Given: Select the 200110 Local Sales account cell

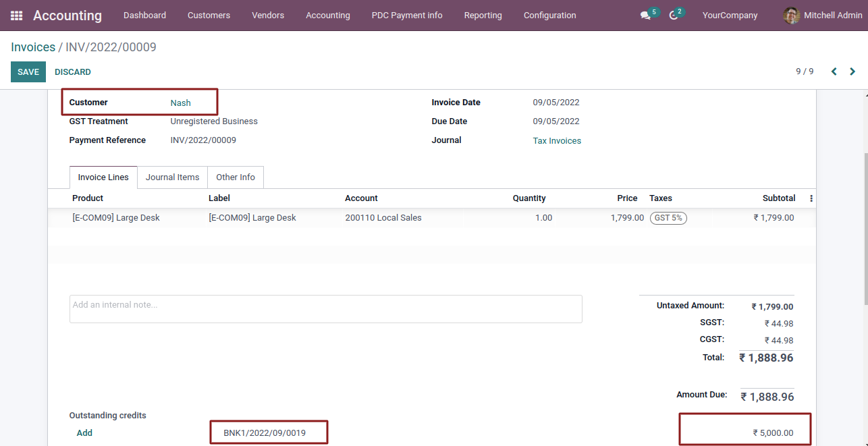Looking at the screenshot, I should click(383, 218).
